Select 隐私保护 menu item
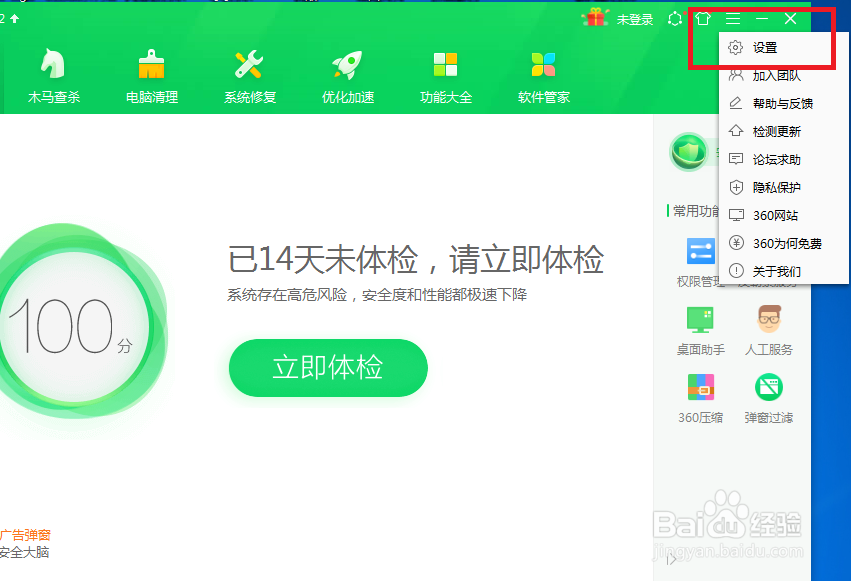The image size is (851, 581). [x=784, y=187]
